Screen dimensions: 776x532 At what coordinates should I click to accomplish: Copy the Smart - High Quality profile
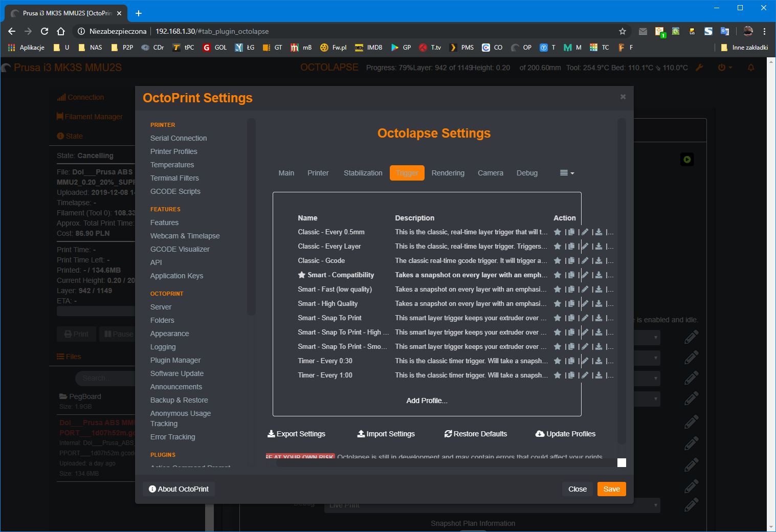(x=571, y=303)
